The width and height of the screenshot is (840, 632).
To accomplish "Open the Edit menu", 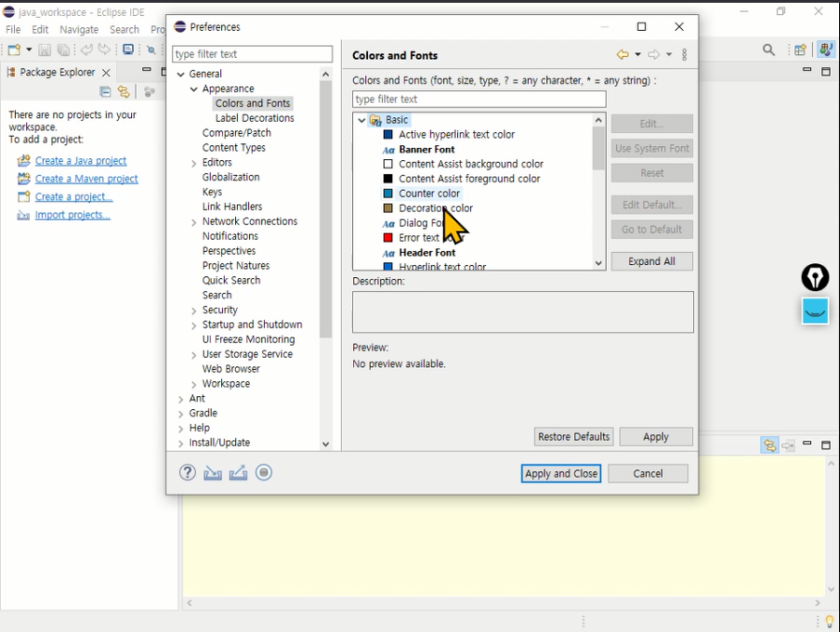I will point(40,29).
